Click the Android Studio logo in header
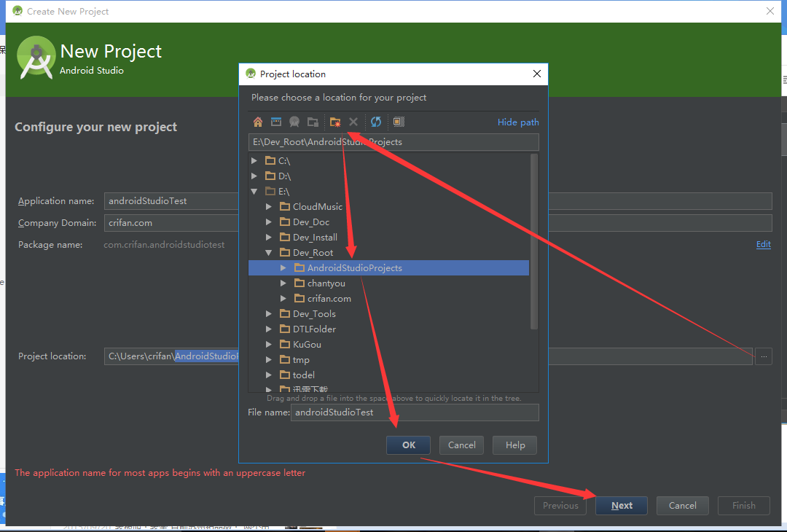Image resolution: width=787 pixels, height=532 pixels. pyautogui.click(x=36, y=58)
